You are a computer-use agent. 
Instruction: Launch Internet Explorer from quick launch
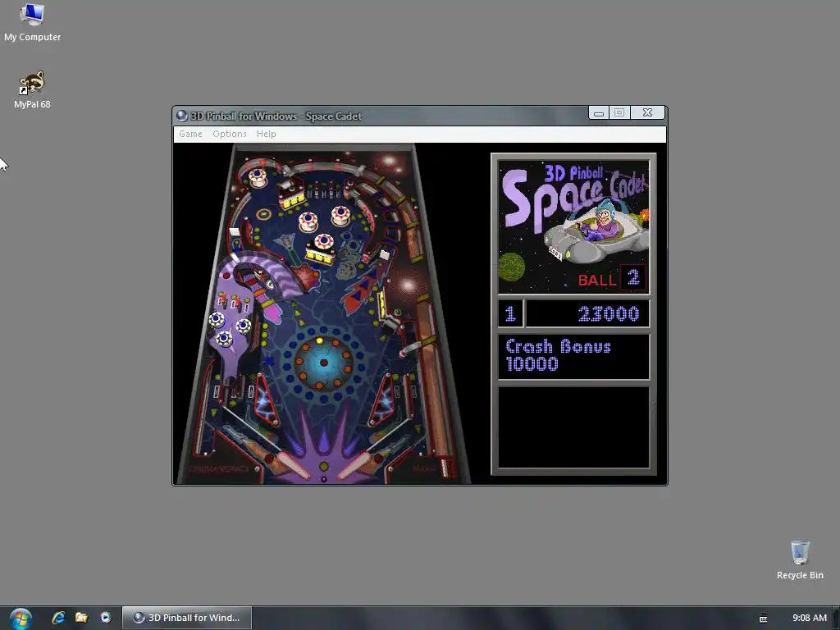point(58,618)
